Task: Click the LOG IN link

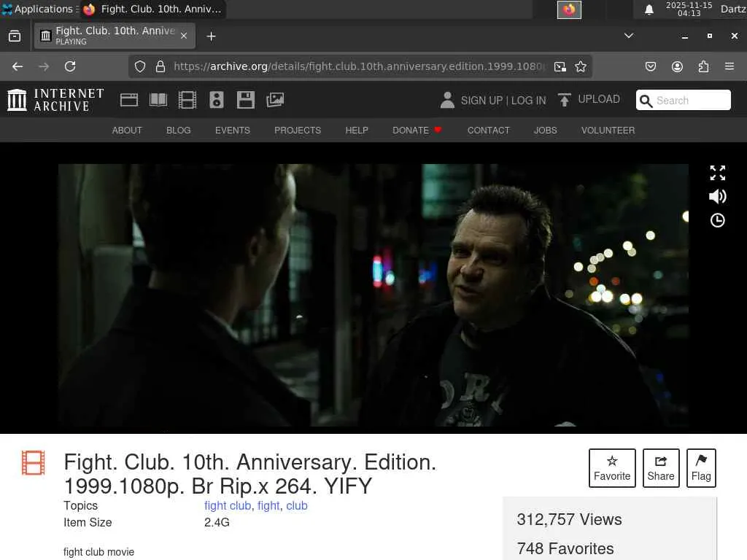Action: click(528, 101)
